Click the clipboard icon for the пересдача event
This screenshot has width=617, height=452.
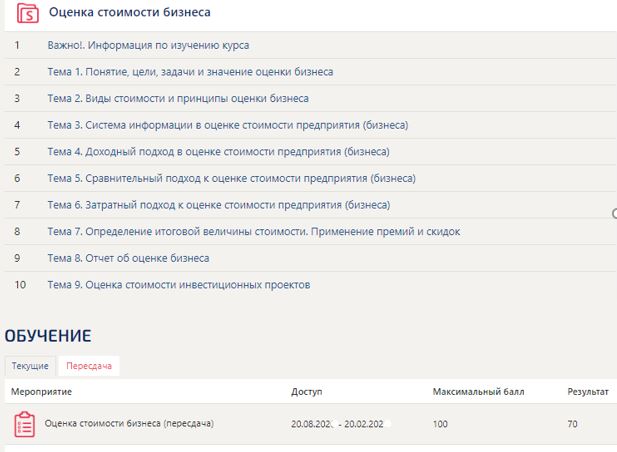coord(23,424)
